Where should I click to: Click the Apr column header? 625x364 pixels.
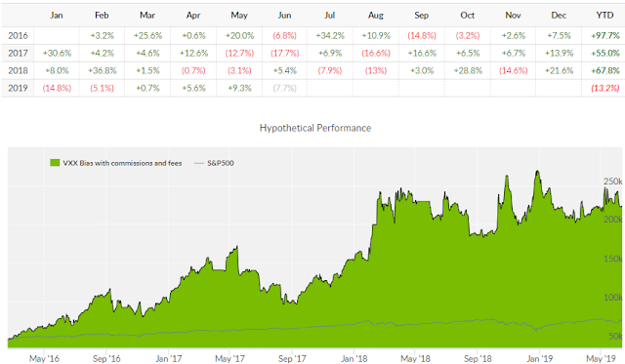[193, 16]
